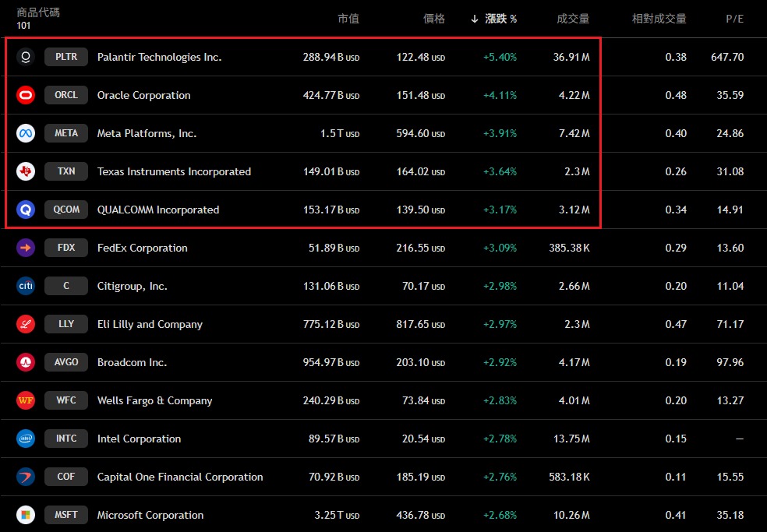The height and width of the screenshot is (532, 767).
Task: Click the Meta Platforms logo icon
Action: 26,133
